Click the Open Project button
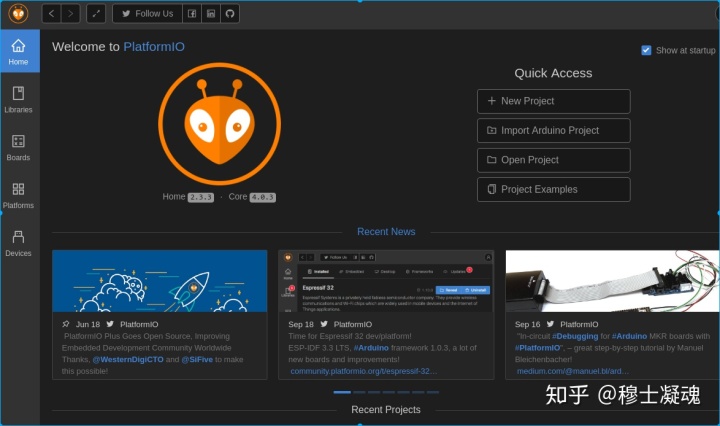The image size is (720, 426). pos(554,160)
